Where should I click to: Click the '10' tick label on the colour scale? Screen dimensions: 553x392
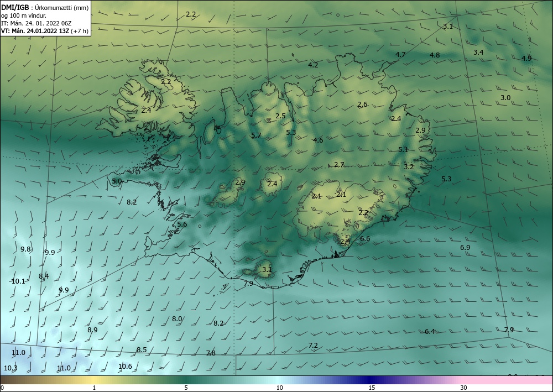click(279, 388)
